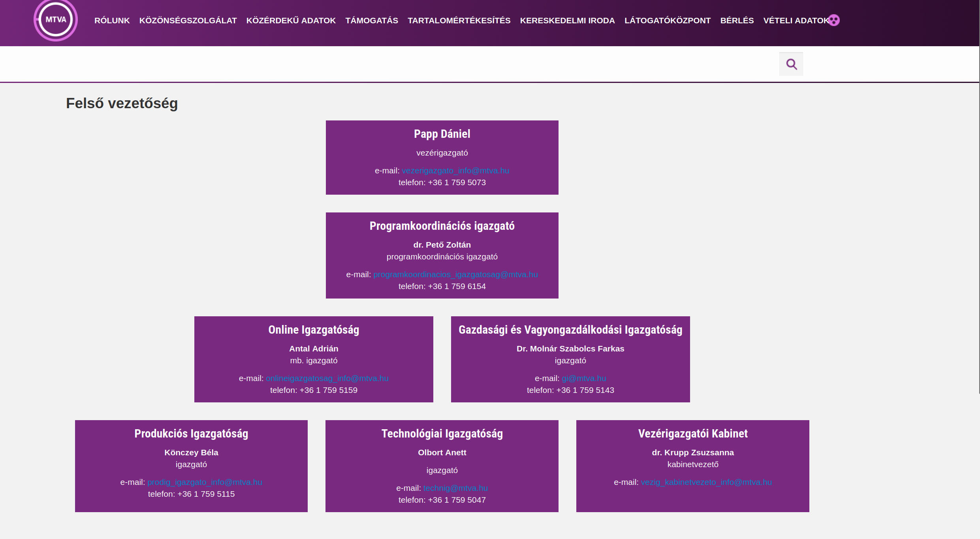
Task: Open vezig_kabinetvezeto_info@mtva.hu email link
Action: [706, 482]
